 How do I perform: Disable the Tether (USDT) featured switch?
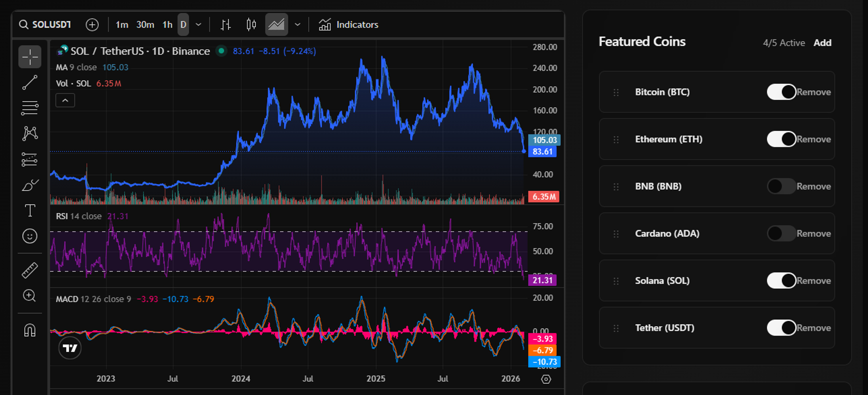pyautogui.click(x=782, y=328)
